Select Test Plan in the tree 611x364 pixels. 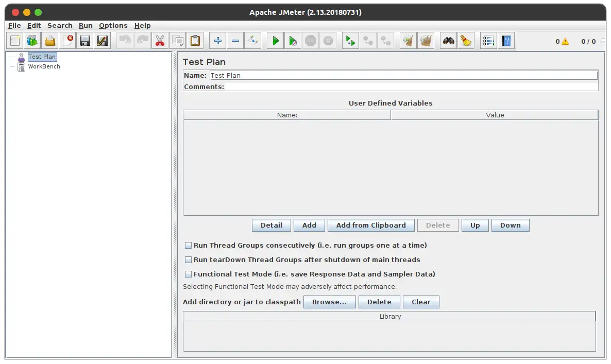click(x=42, y=57)
